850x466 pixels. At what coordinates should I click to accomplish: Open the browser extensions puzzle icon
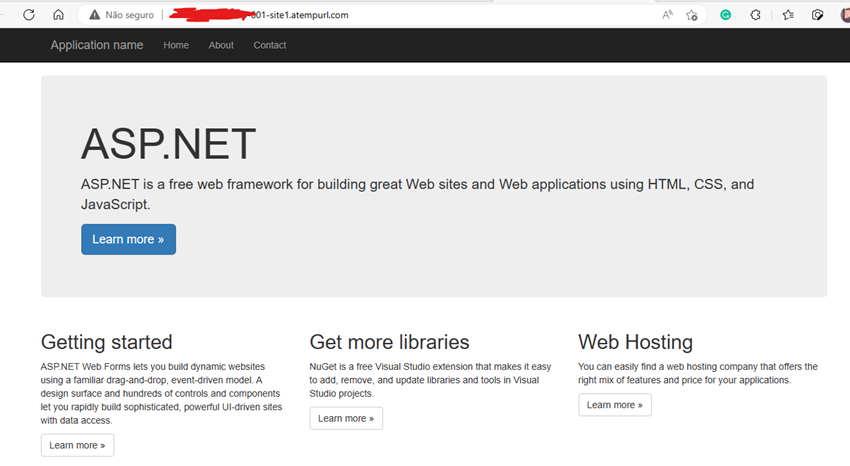tap(755, 15)
